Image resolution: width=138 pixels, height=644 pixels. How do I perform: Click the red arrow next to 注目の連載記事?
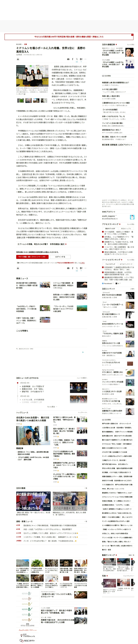(x=116, y=45)
